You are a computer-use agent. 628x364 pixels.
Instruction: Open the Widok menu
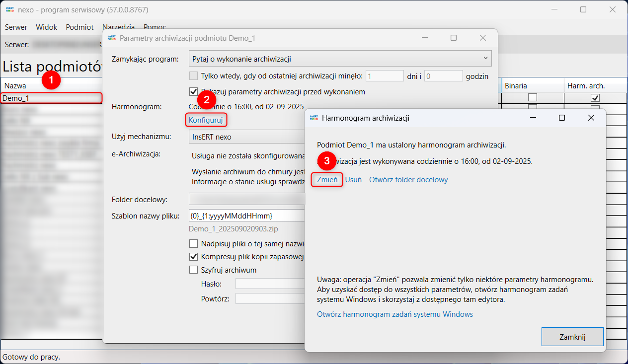47,27
